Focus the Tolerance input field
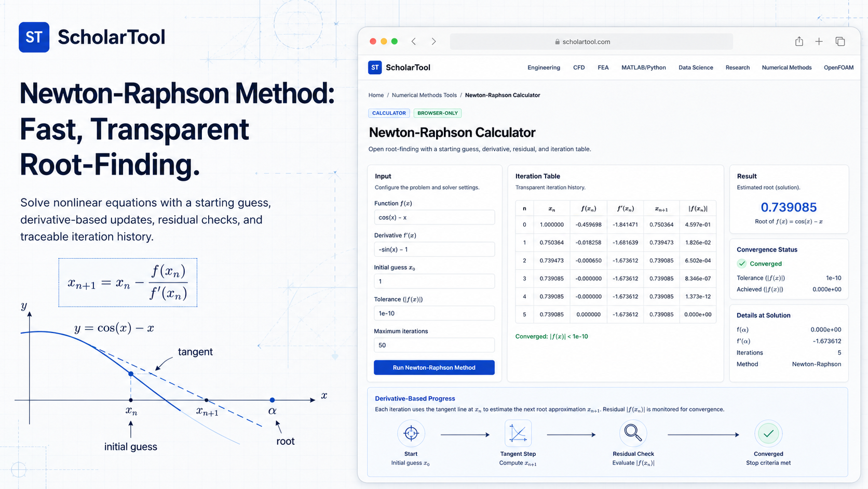868x489 pixels. [434, 313]
